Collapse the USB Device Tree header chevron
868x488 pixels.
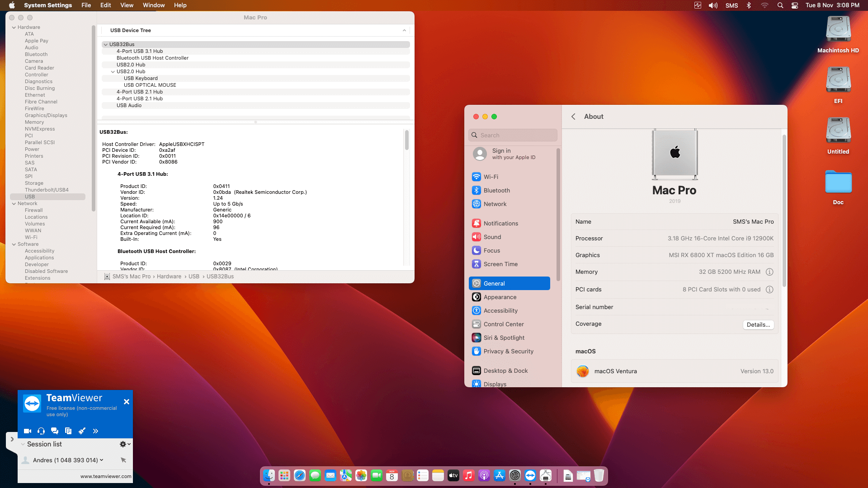pos(404,31)
